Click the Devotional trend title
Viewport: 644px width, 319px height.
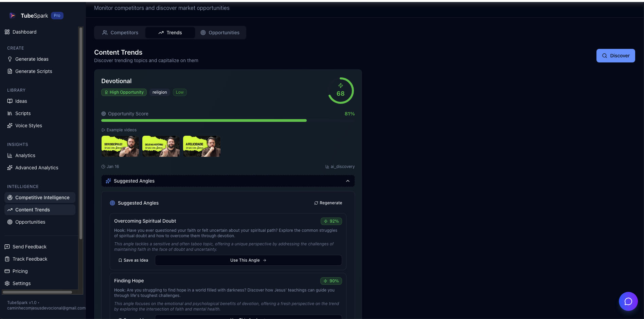[117, 81]
